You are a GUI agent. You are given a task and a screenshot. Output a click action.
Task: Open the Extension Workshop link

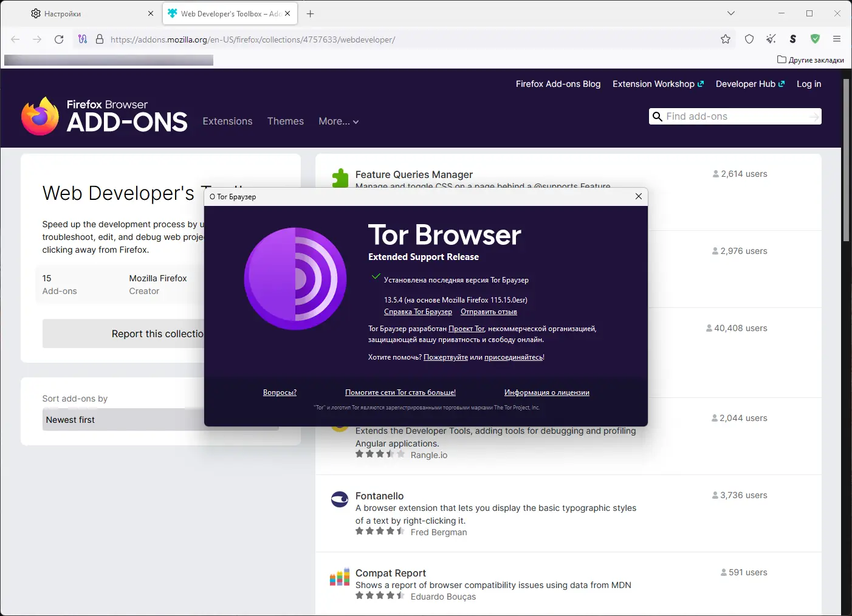[658, 84]
